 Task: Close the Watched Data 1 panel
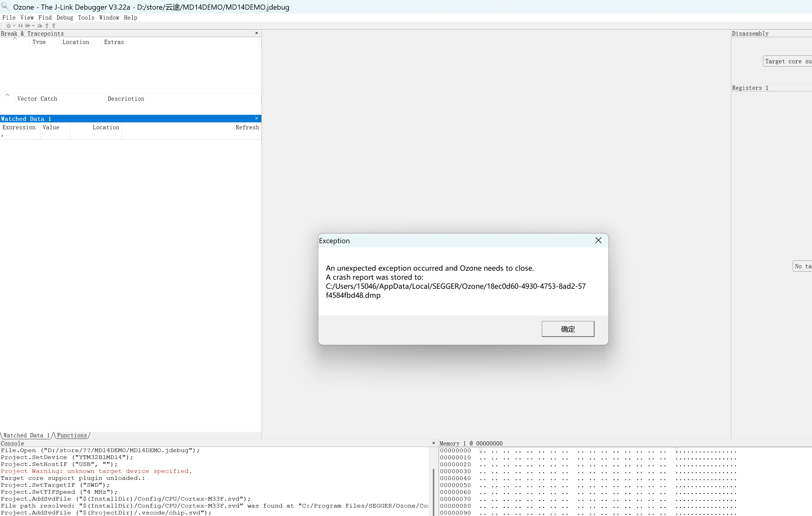pyautogui.click(x=257, y=118)
